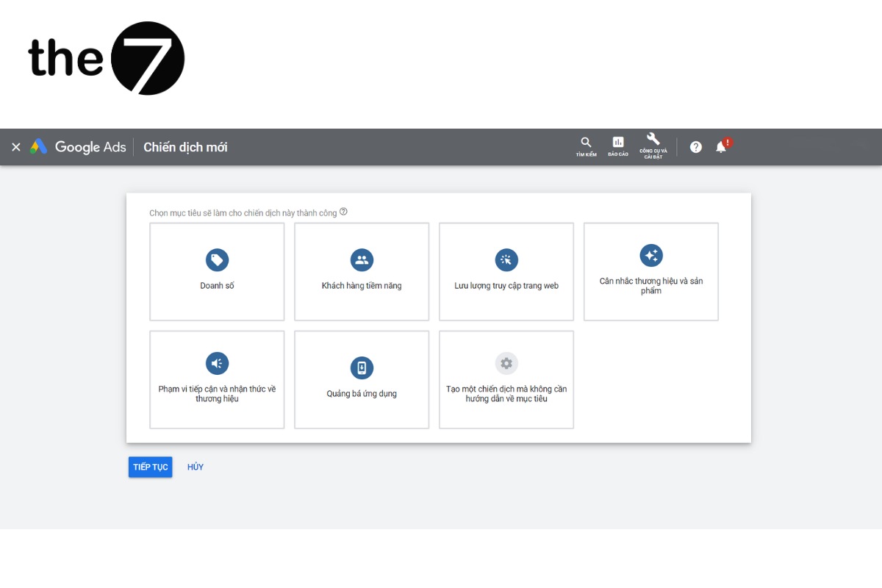Click the leads people icon
Screen dimensions: 882x588
pyautogui.click(x=362, y=259)
